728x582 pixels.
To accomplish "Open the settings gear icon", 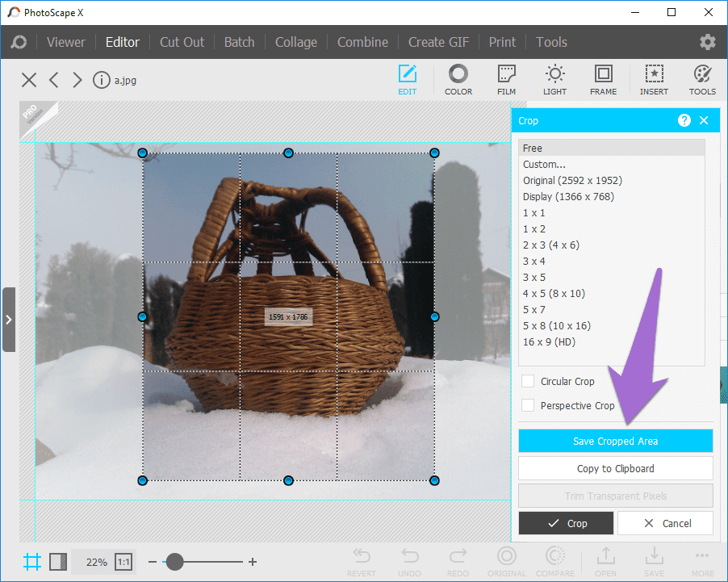I will point(708,42).
